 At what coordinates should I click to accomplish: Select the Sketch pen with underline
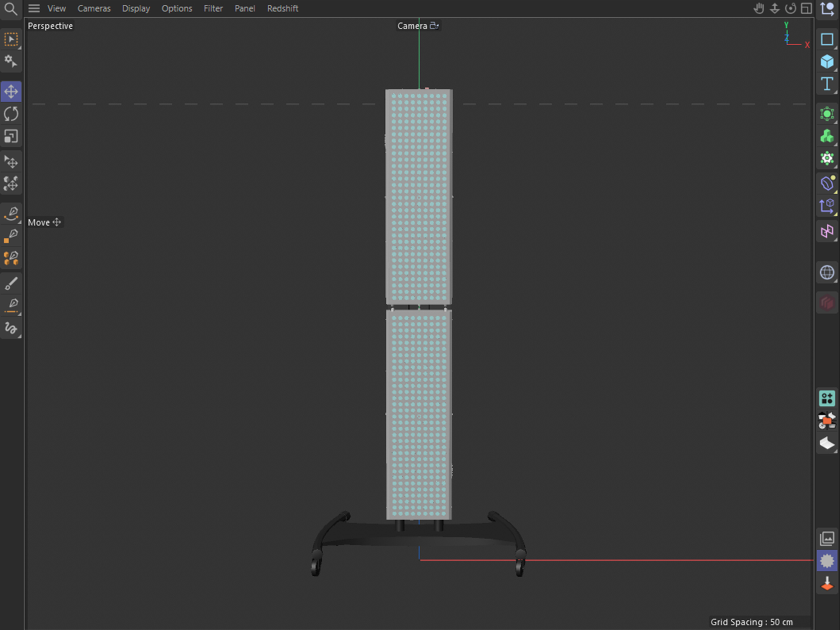(x=11, y=305)
